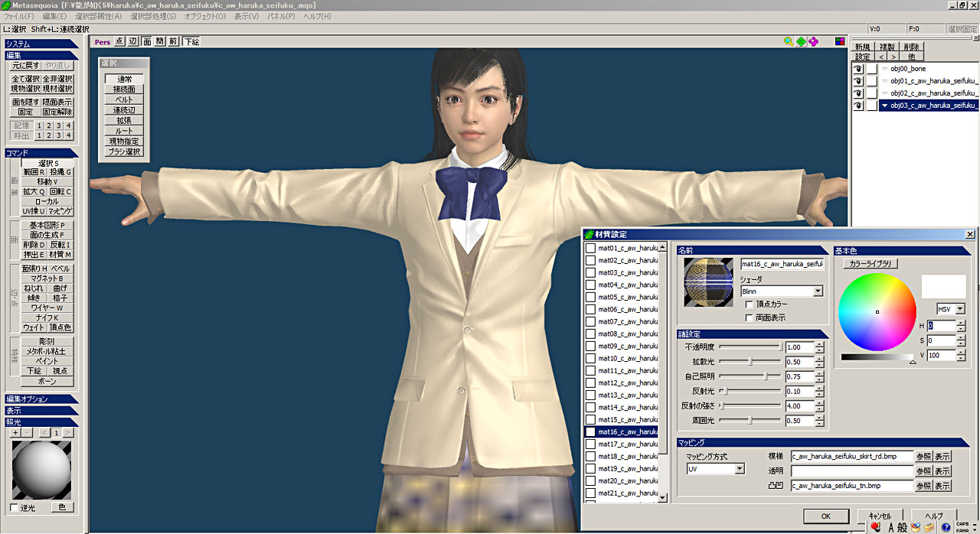The width and height of the screenshot is (980, 534).
Task: Click the lighting sphere preview
Action: (x=42, y=470)
